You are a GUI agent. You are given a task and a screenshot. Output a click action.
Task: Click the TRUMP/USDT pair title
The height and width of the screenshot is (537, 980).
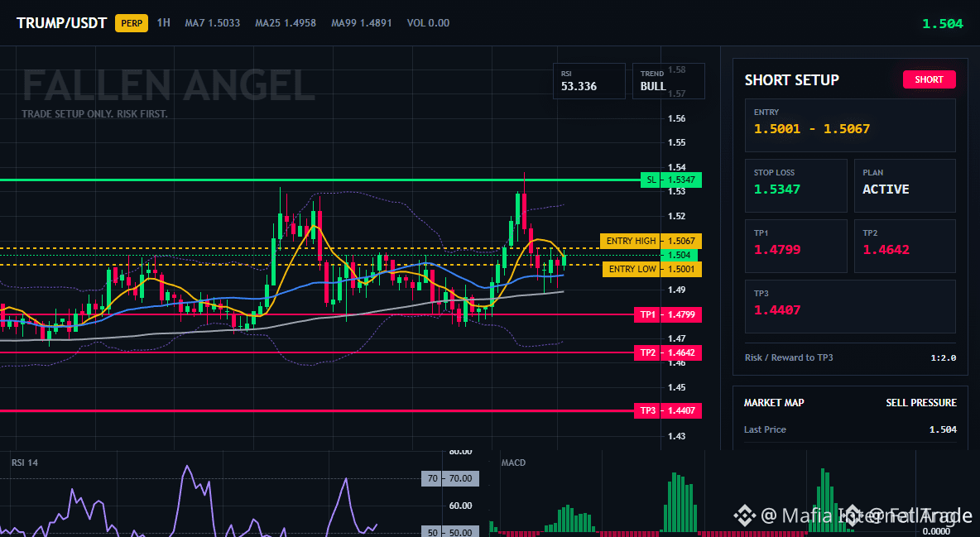(x=61, y=23)
